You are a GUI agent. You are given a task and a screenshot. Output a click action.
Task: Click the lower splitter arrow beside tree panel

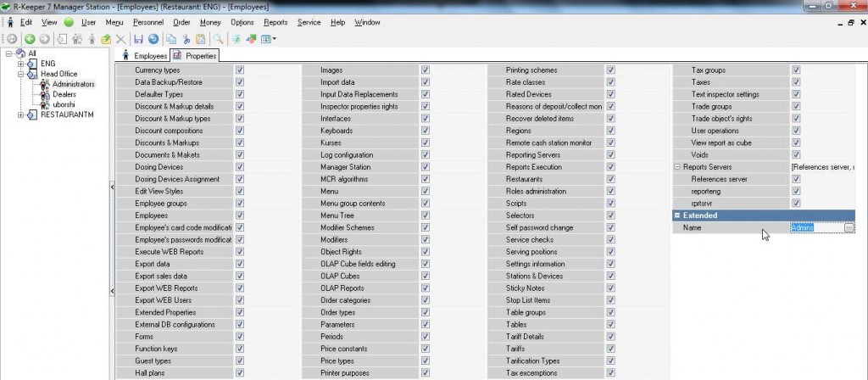pyautogui.click(x=113, y=292)
